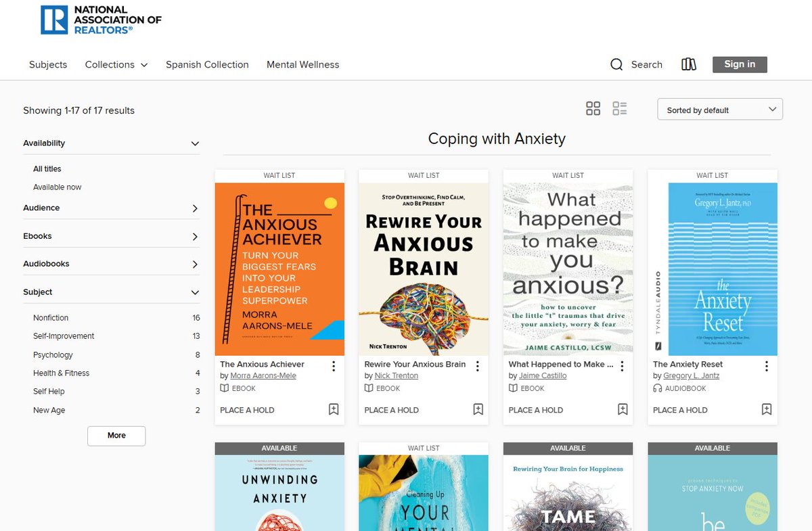Open The Anxious Achiever title link
Screen dimensions: 812x531
[x=263, y=365]
